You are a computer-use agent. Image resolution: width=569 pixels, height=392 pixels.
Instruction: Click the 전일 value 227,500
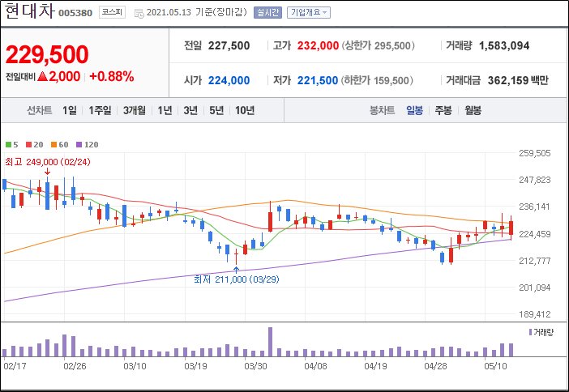click(229, 45)
